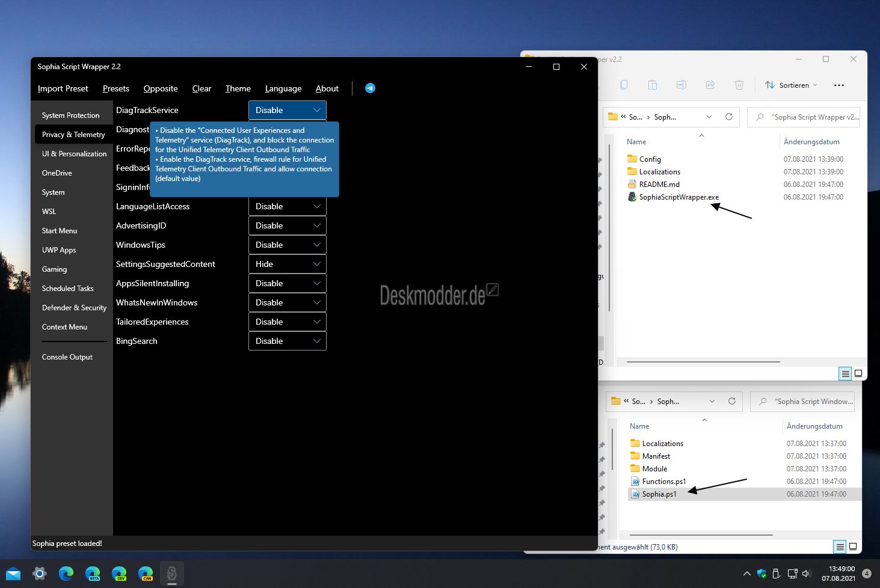Viewport: 880px width, 588px height.
Task: Select Privacy & Telemetry section
Action: click(73, 135)
